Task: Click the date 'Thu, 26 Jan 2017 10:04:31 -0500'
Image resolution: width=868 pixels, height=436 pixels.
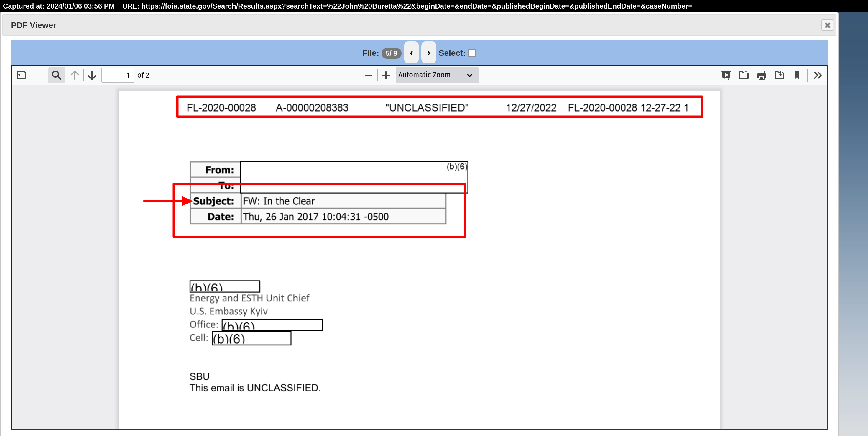Action: point(316,217)
